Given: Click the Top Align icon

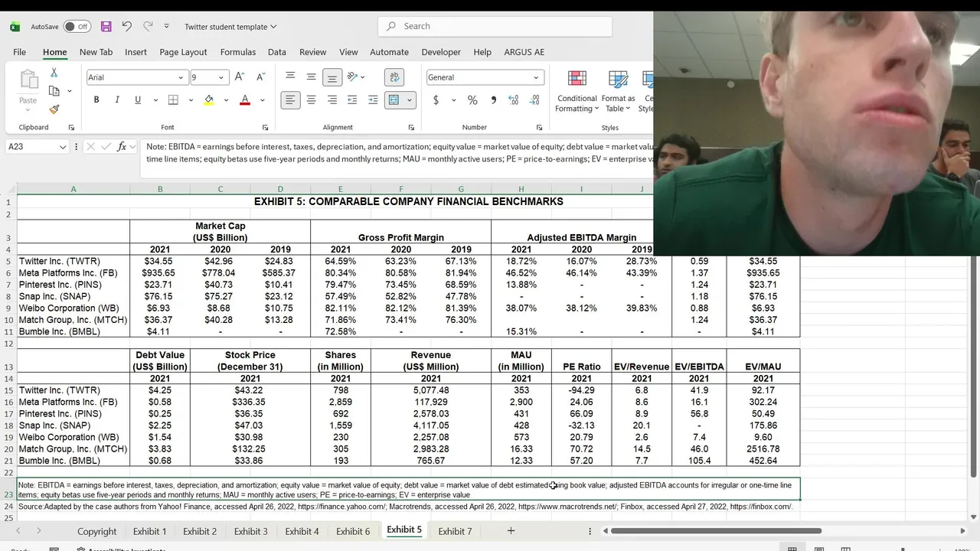Looking at the screenshot, I should point(290,77).
